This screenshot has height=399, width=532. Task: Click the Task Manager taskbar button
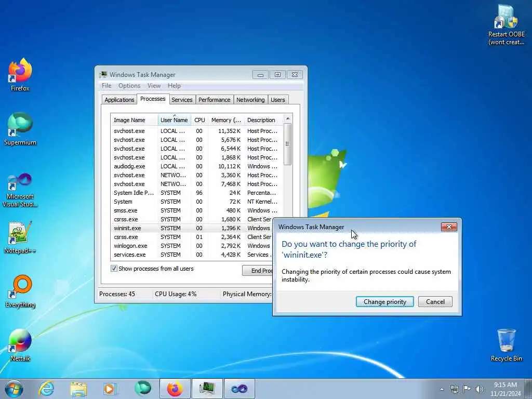(x=207, y=389)
